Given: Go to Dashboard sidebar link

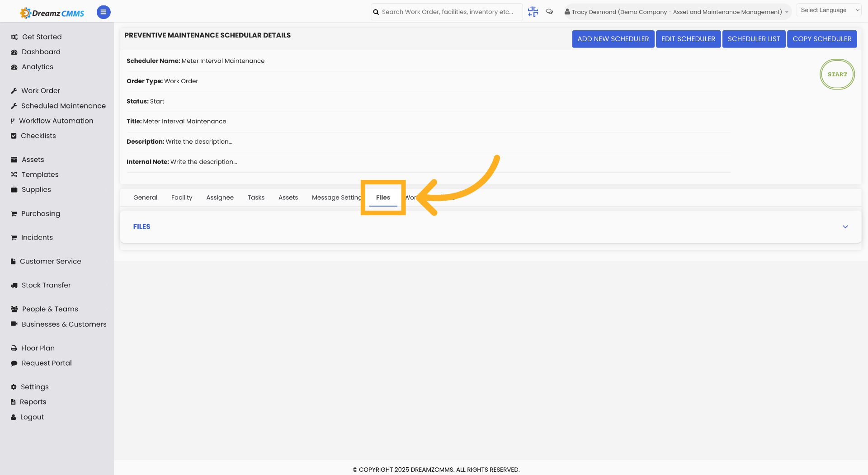Looking at the screenshot, I should point(41,52).
